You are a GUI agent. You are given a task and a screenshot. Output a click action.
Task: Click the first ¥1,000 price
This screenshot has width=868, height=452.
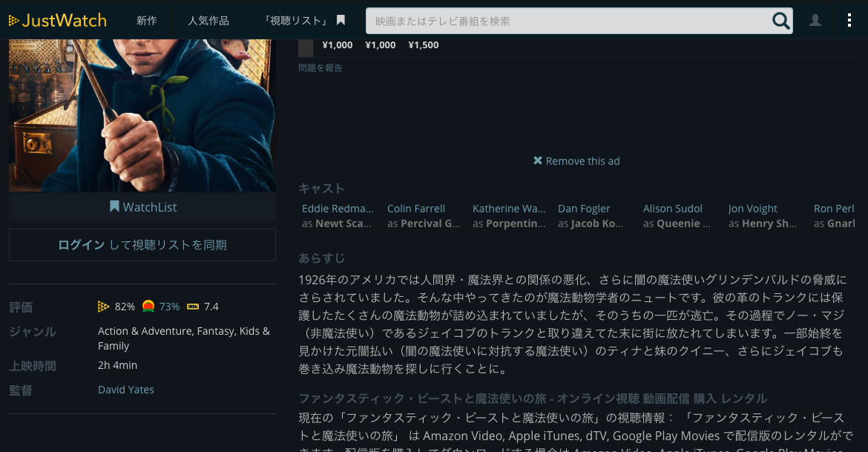[337, 45]
